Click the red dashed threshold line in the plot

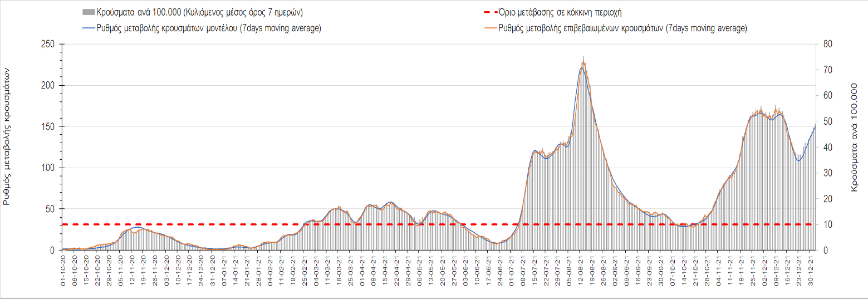click(x=390, y=224)
